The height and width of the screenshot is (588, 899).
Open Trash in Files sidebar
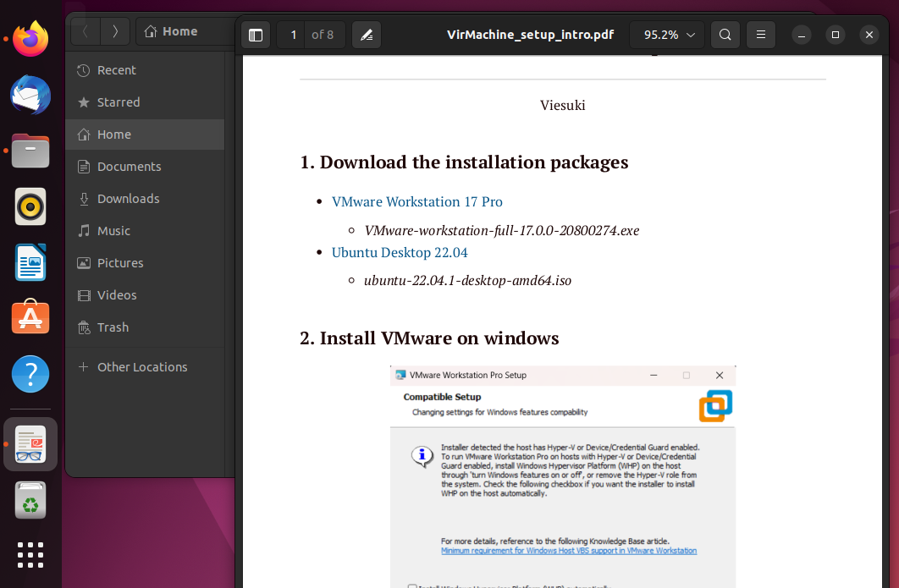pyautogui.click(x=145, y=327)
